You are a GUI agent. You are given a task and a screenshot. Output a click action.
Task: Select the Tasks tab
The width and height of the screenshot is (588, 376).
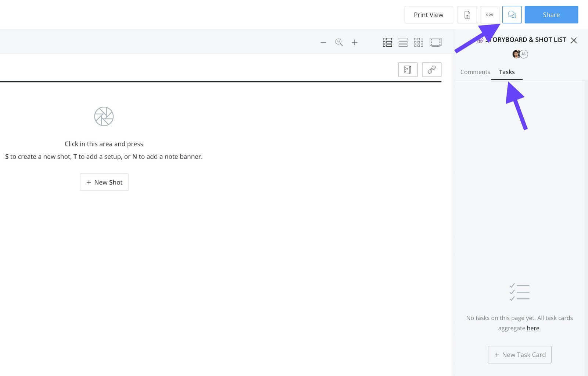[507, 72]
